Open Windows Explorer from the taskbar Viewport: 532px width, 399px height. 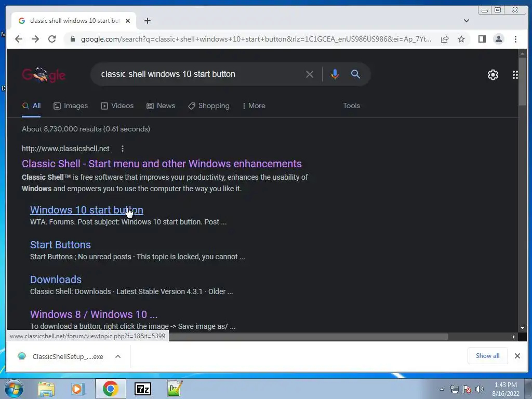pos(46,389)
